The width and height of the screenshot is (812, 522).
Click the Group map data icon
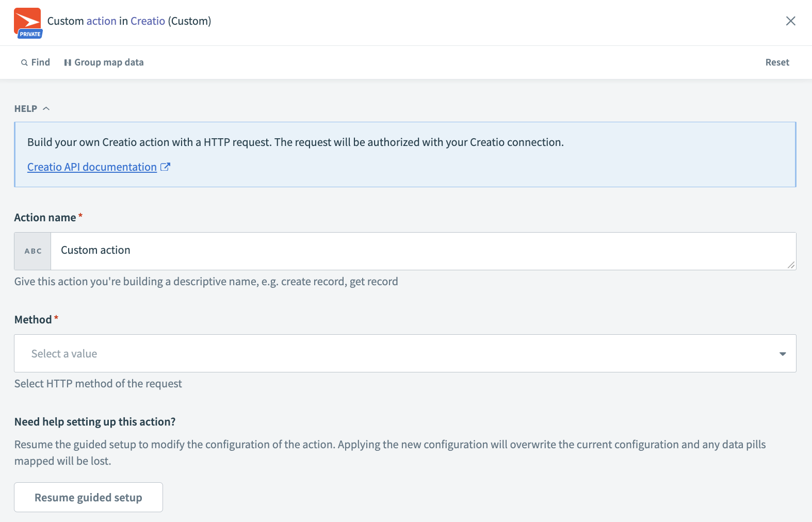tap(68, 62)
